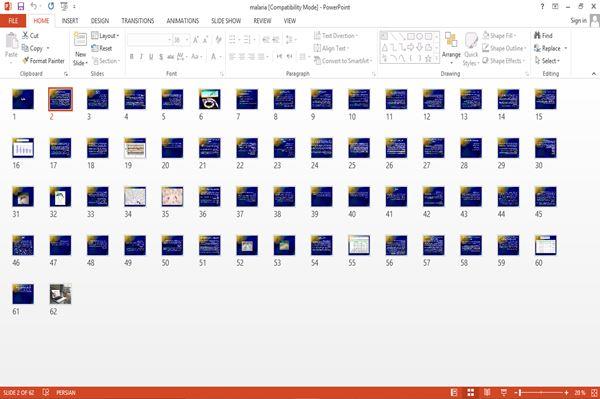Viewport: 600px width, 399px height.
Task: Select slide 6 thumbnail
Action: coord(210,99)
